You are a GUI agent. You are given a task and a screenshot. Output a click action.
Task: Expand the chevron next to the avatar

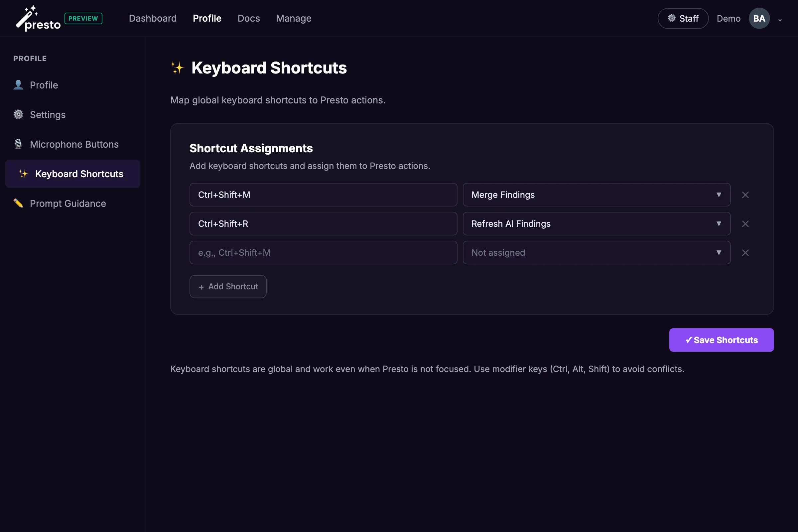click(x=780, y=20)
